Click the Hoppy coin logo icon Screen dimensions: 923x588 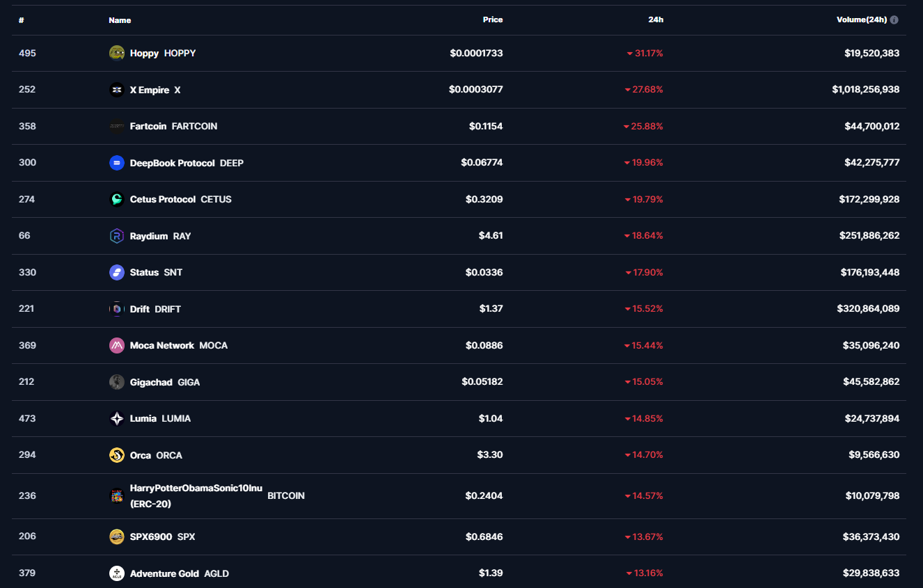117,53
